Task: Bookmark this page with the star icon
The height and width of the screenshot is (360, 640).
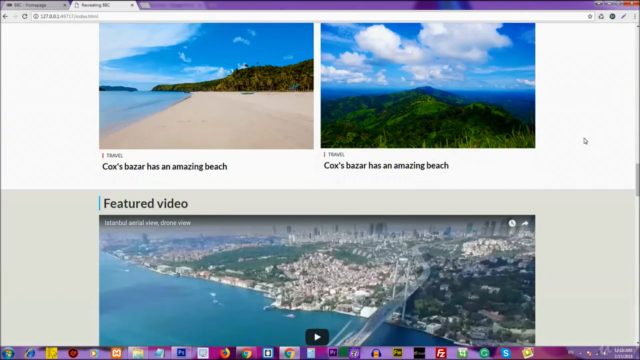Action: (590, 16)
